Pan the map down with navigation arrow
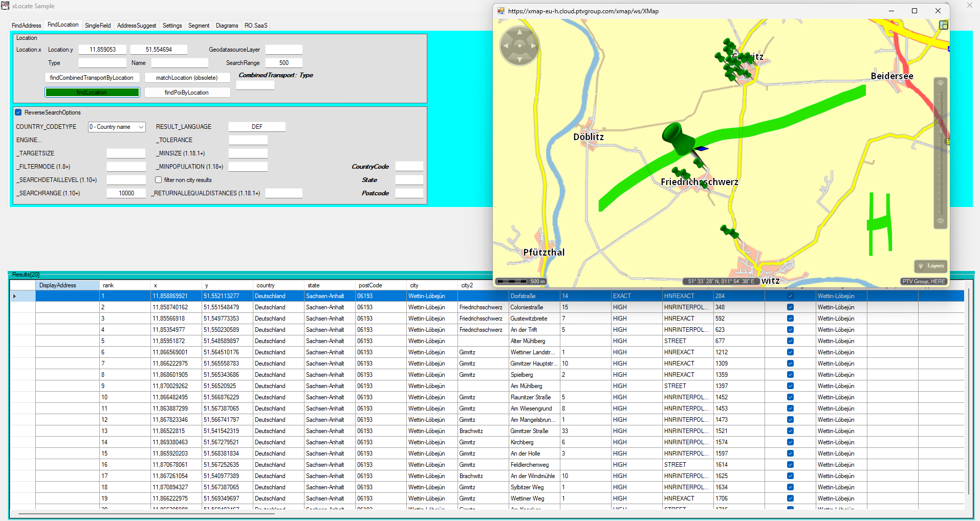The image size is (980, 521). (x=519, y=59)
